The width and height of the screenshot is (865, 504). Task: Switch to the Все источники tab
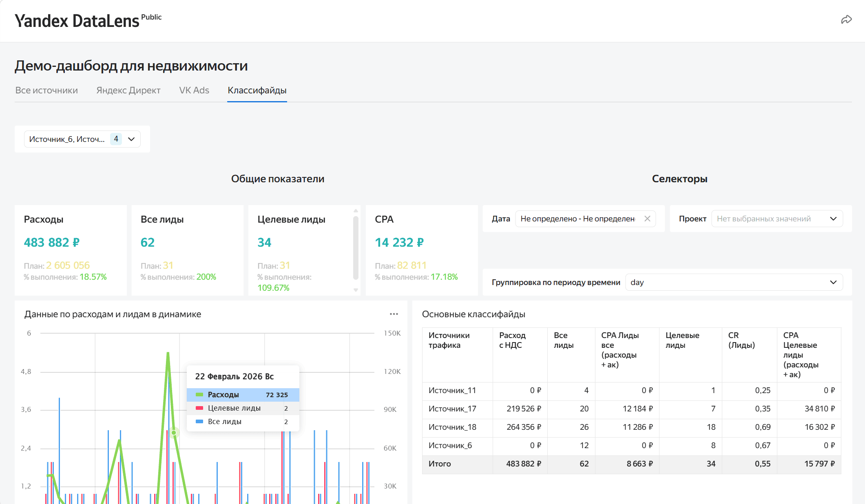(x=46, y=90)
